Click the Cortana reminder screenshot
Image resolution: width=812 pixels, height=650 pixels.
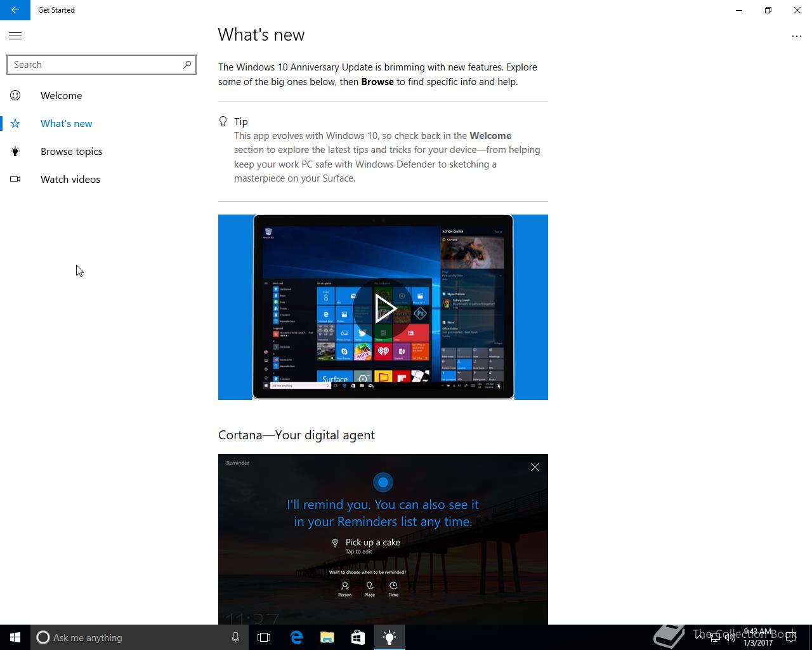pos(383,539)
